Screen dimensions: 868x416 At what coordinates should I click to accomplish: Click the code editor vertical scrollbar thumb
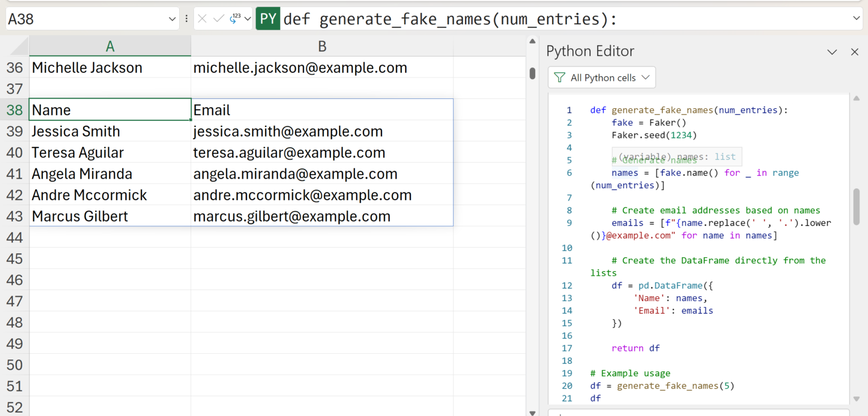click(x=856, y=206)
